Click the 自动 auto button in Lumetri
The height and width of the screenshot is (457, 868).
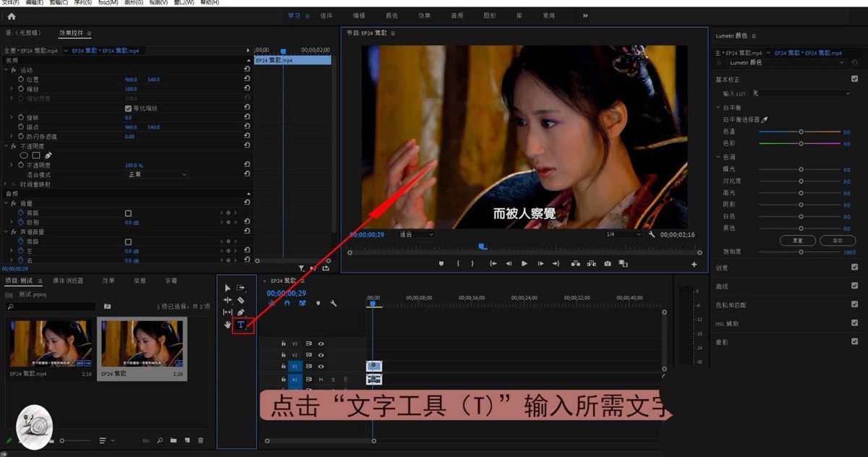tap(838, 240)
